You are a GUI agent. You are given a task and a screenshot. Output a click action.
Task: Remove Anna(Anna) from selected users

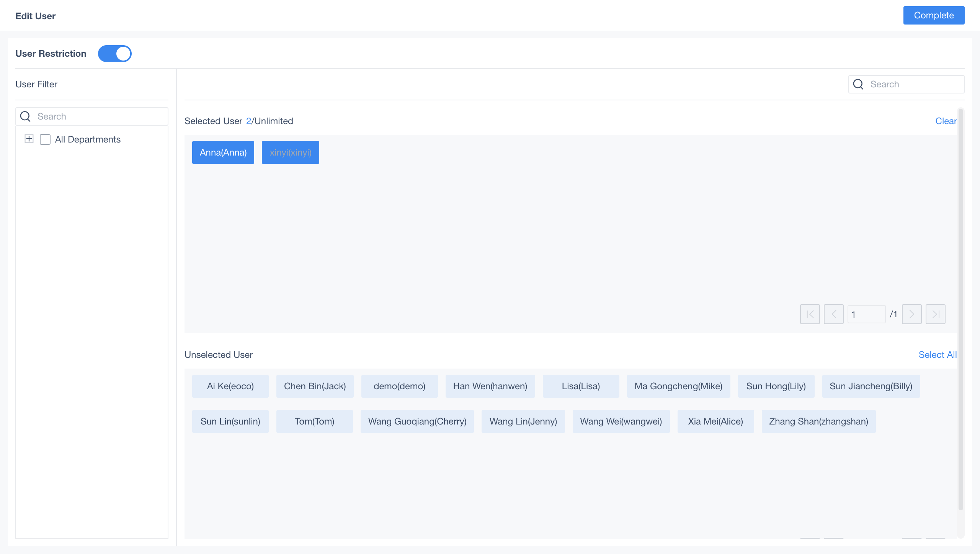[x=223, y=152]
